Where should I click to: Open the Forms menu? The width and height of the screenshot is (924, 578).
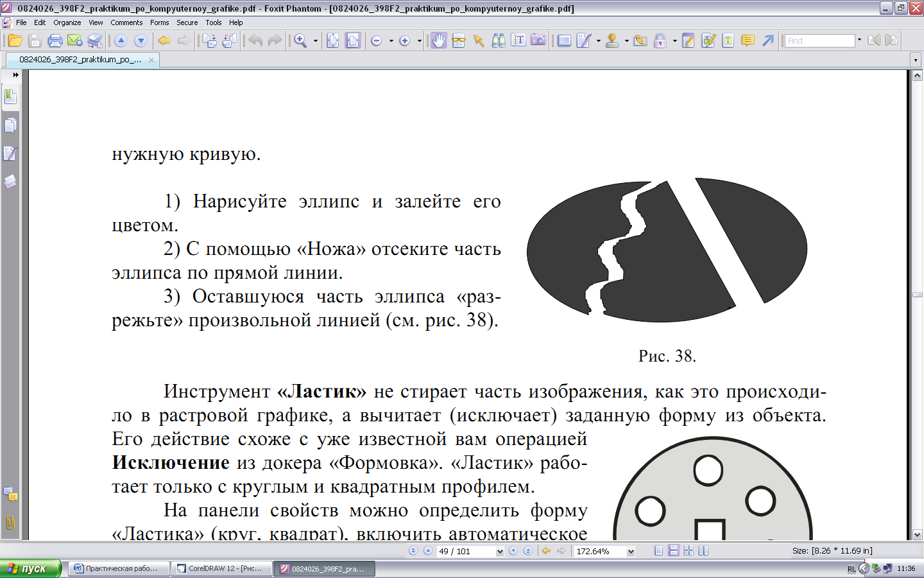point(160,22)
